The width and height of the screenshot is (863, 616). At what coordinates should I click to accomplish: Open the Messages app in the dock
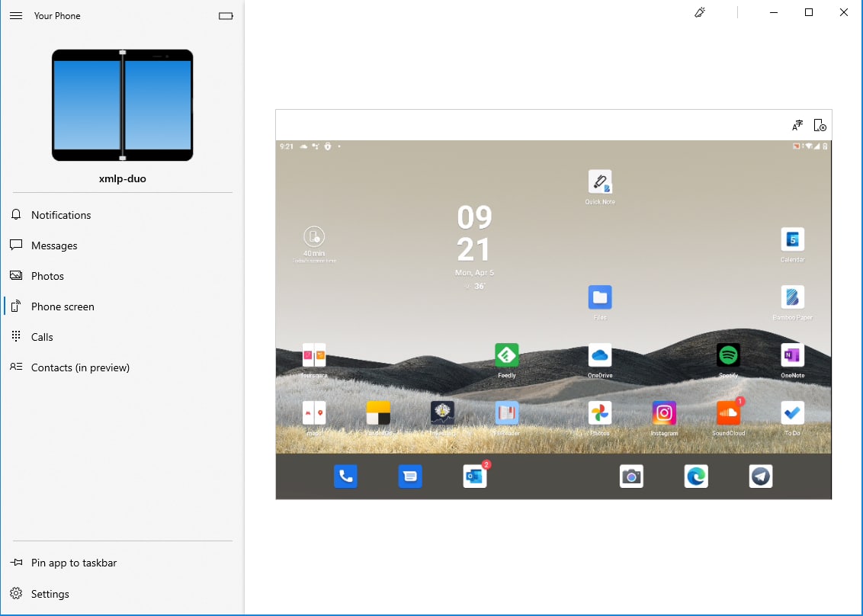click(410, 476)
